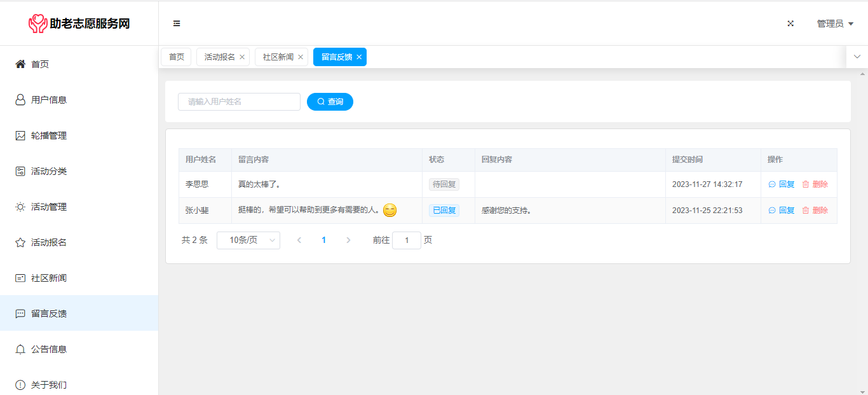Viewport: 868px width, 395px height.
Task: Click the sidebar collapse hamburger icon
Action: [x=177, y=24]
